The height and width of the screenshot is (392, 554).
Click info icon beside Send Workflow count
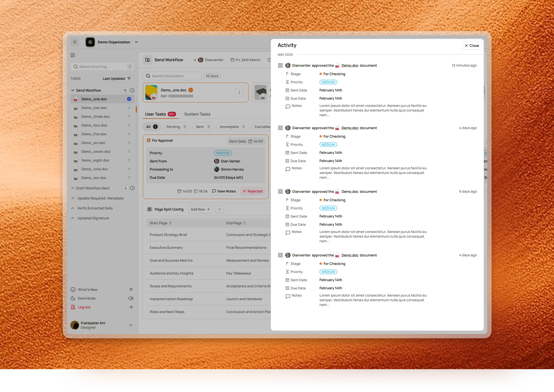(132, 90)
